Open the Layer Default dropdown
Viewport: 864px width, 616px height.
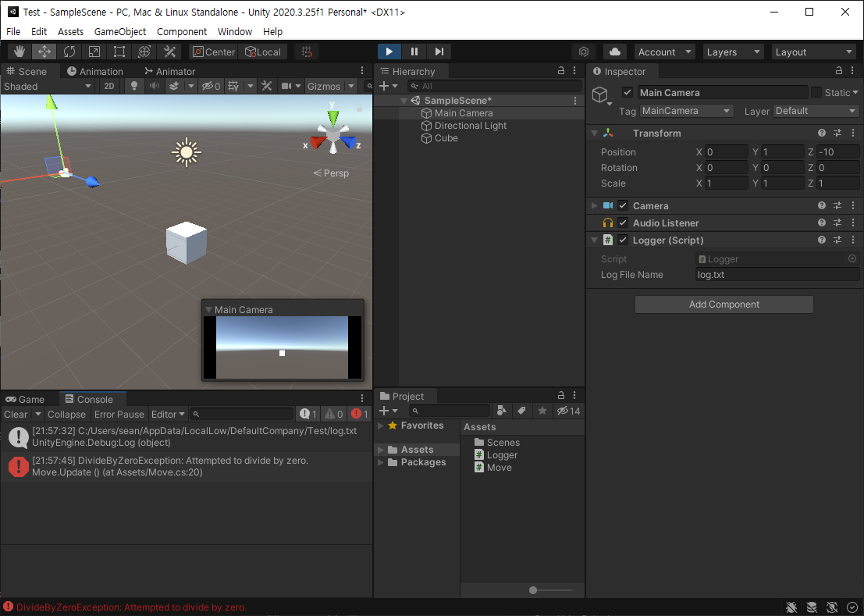click(x=816, y=111)
